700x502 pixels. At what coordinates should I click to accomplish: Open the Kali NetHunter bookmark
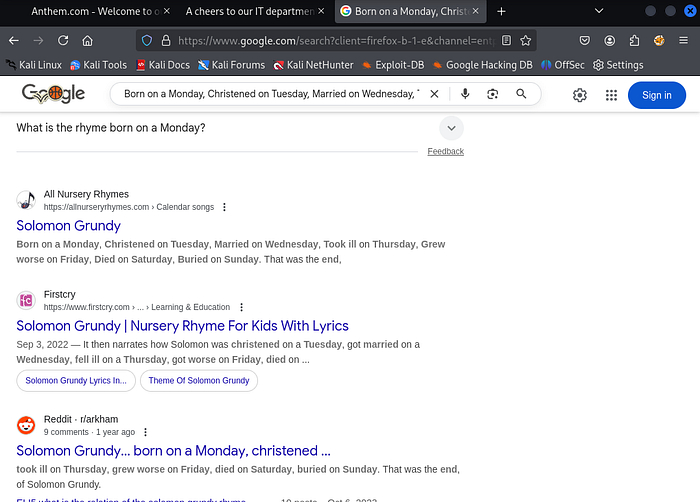(313, 65)
